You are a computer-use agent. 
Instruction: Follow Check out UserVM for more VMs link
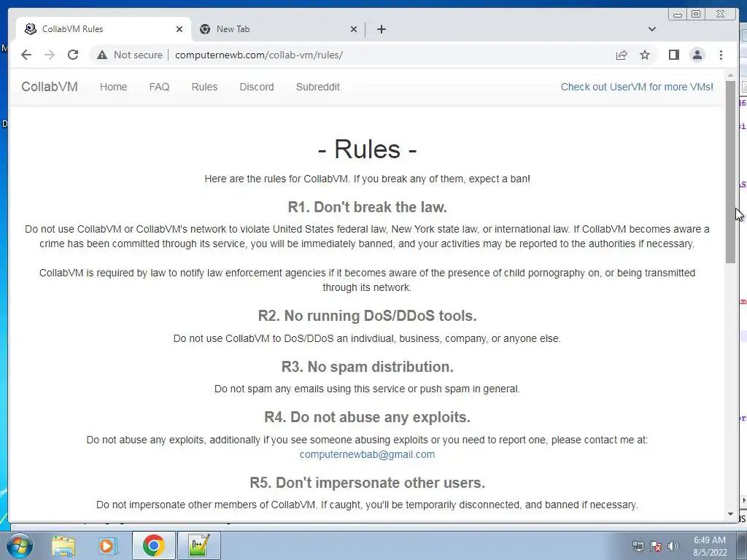tap(637, 87)
